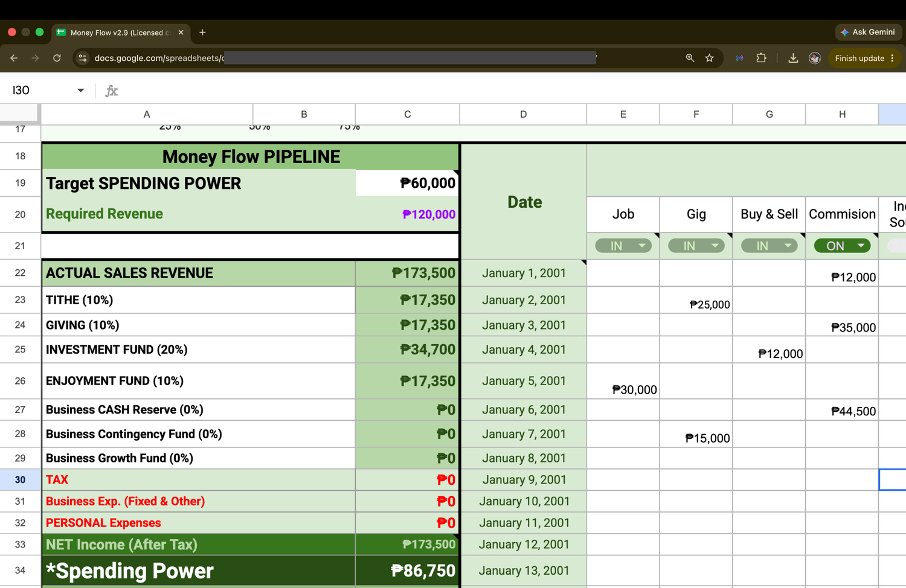
Task: Click the Ask Gemini button
Action: [x=869, y=32]
